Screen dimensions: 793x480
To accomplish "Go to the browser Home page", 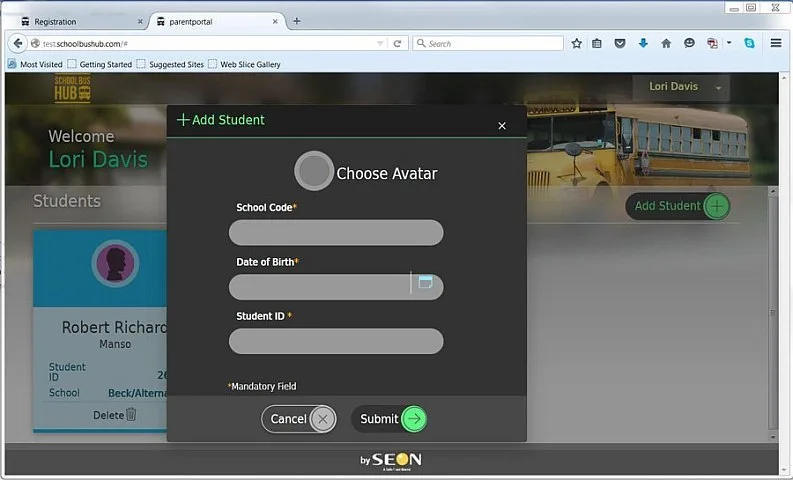I will (666, 43).
